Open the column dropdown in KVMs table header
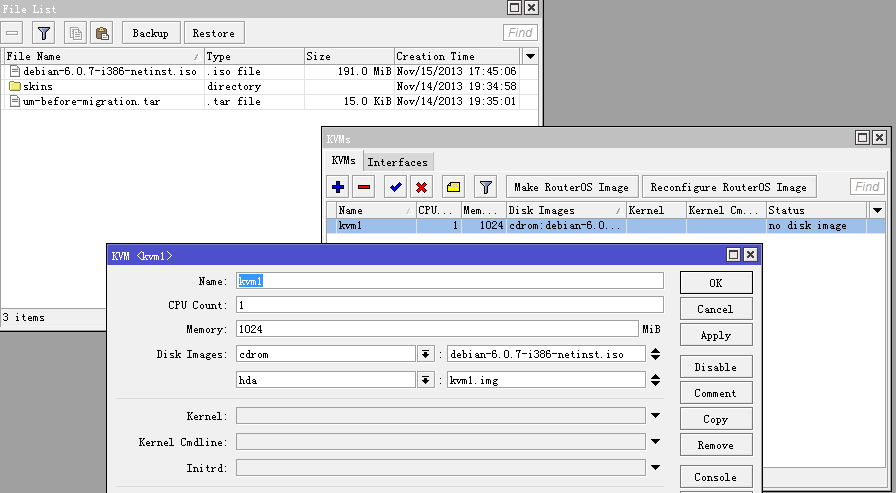The height and width of the screenshot is (493, 896). pos(877,210)
